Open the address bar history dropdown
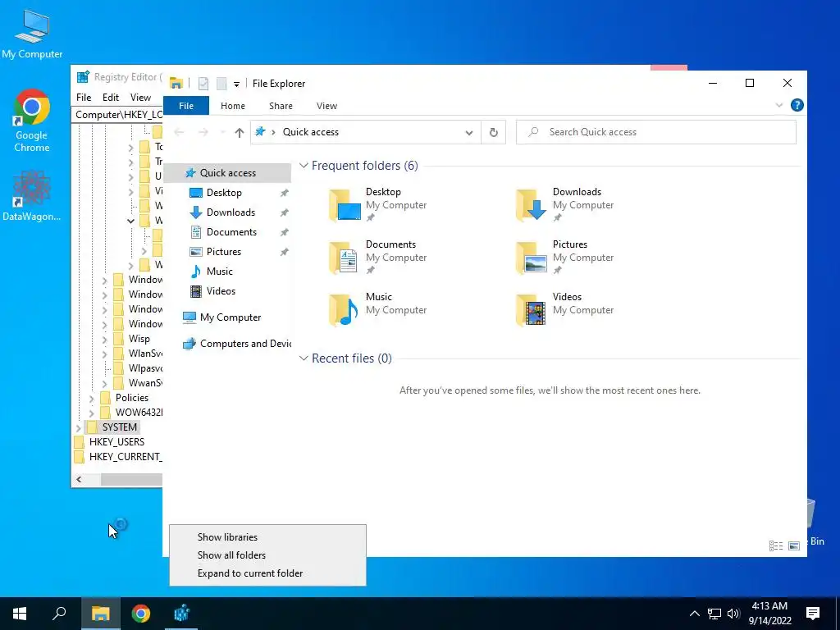The image size is (840, 630). point(468,132)
